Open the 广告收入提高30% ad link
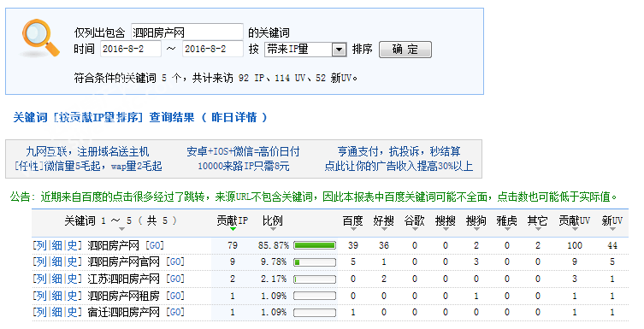The width and height of the screenshot is (644, 329). coord(399,166)
